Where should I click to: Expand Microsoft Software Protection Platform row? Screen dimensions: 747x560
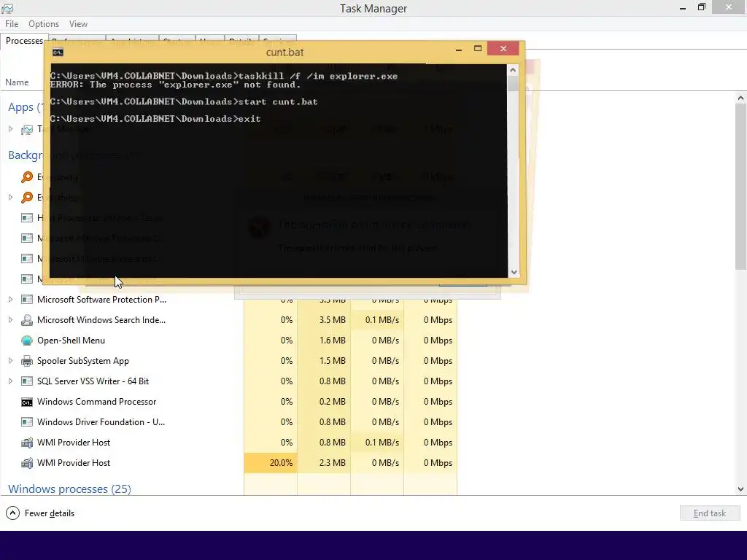pyautogui.click(x=10, y=300)
